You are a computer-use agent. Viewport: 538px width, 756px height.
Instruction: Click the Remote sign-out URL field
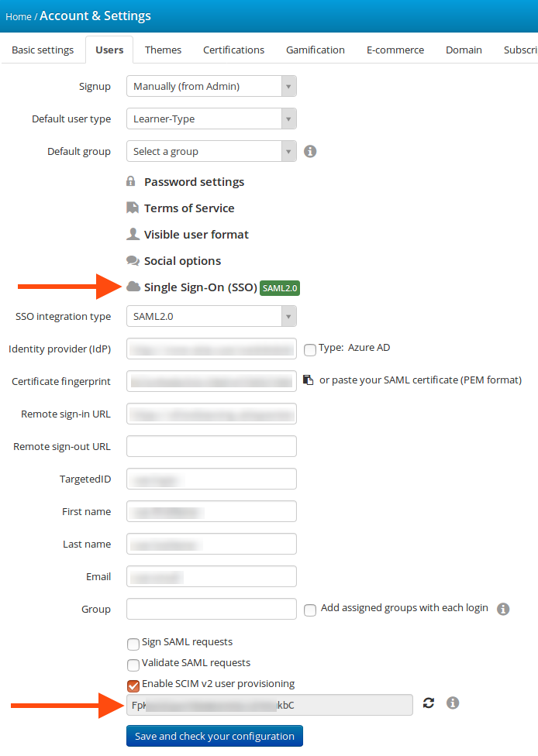[x=212, y=446]
